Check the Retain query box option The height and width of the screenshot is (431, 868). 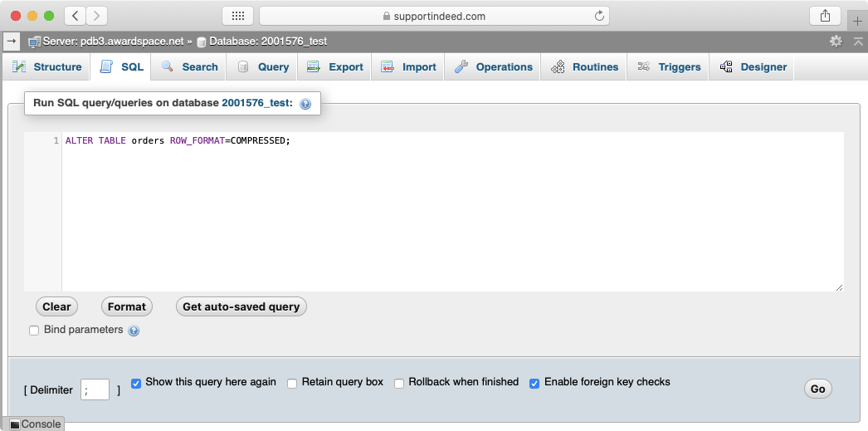[292, 383]
